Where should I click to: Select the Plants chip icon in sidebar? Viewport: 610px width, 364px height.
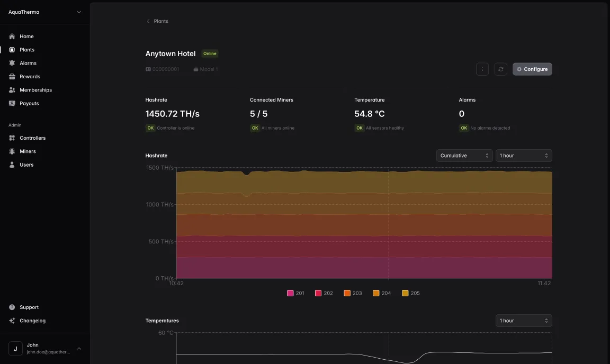12,49
